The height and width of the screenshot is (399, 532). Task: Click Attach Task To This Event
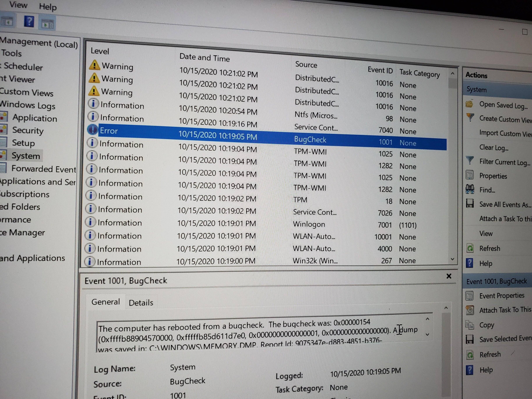505,310
